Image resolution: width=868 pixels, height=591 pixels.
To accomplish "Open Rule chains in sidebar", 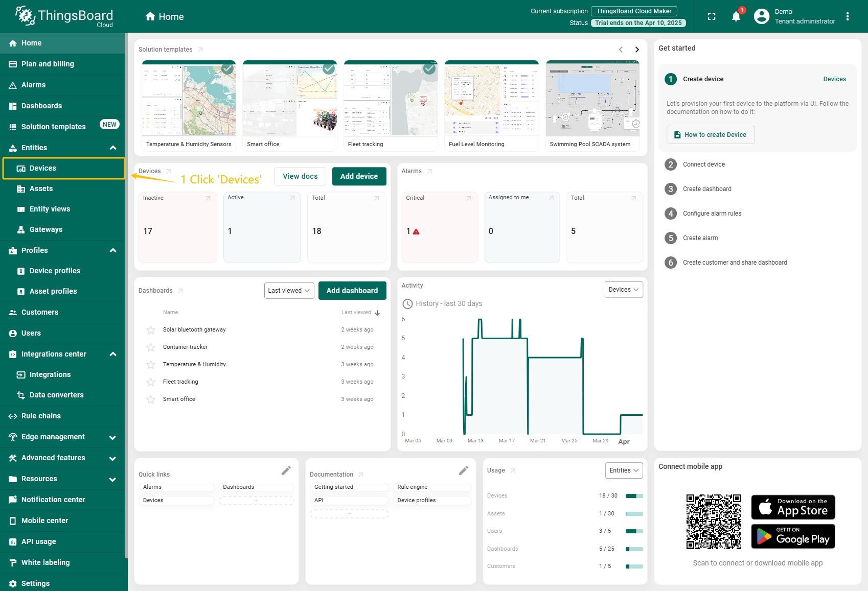I will point(41,416).
